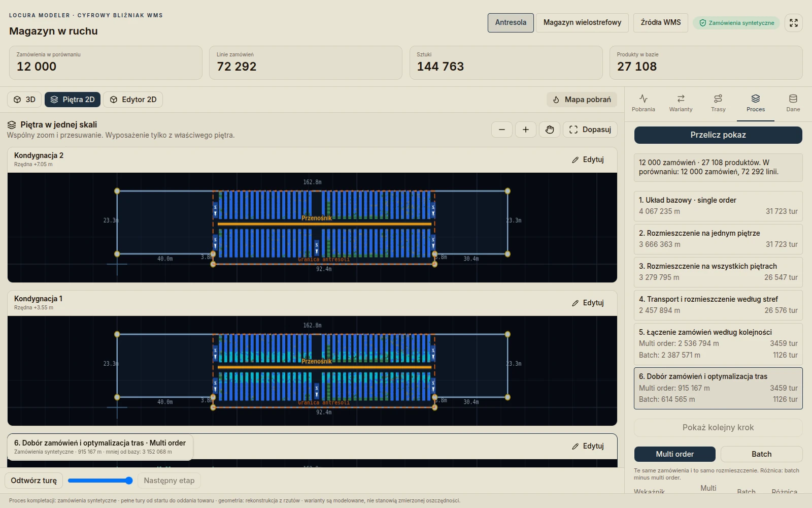Click Przenośnik on Kondygnacja 1 plan
Image resolution: width=812 pixels, height=508 pixels.
point(317,361)
